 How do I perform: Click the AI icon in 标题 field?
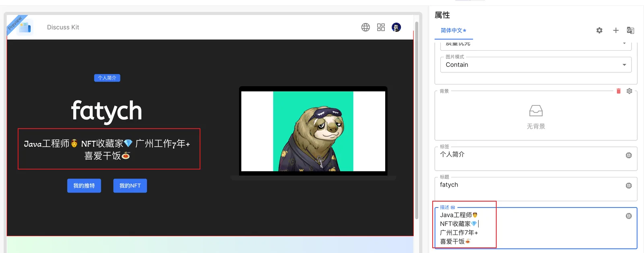(629, 185)
